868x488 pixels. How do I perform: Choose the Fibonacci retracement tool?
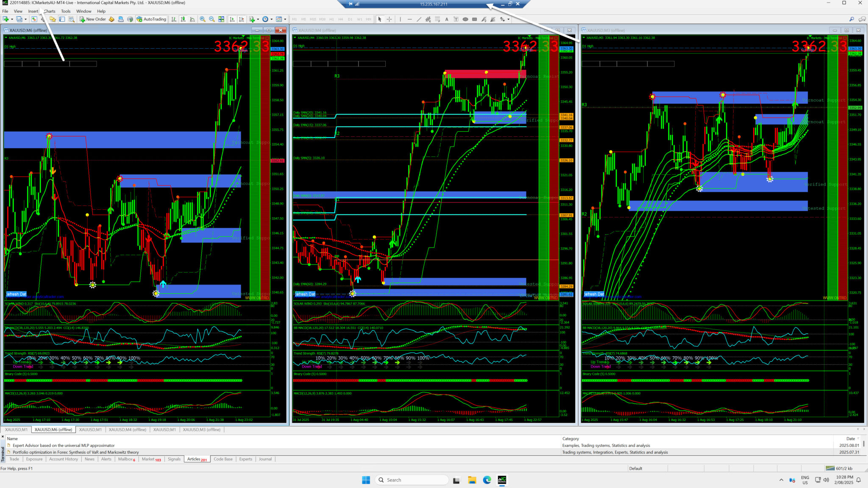tap(437, 19)
